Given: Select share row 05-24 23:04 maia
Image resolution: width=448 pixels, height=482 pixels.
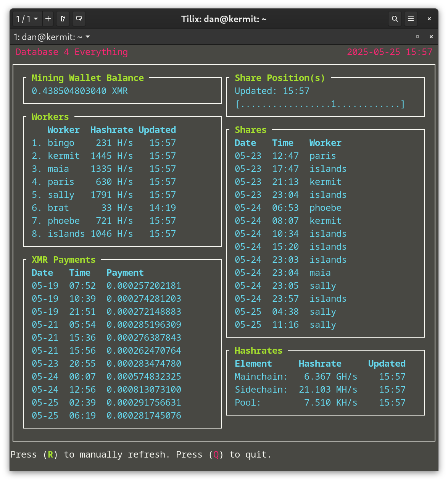Looking at the screenshot, I should click(283, 273).
